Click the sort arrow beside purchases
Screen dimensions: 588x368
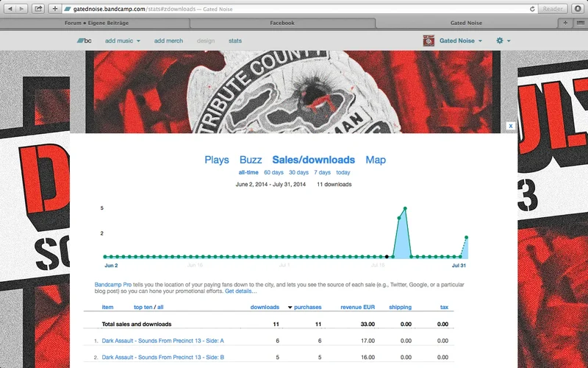pyautogui.click(x=290, y=308)
